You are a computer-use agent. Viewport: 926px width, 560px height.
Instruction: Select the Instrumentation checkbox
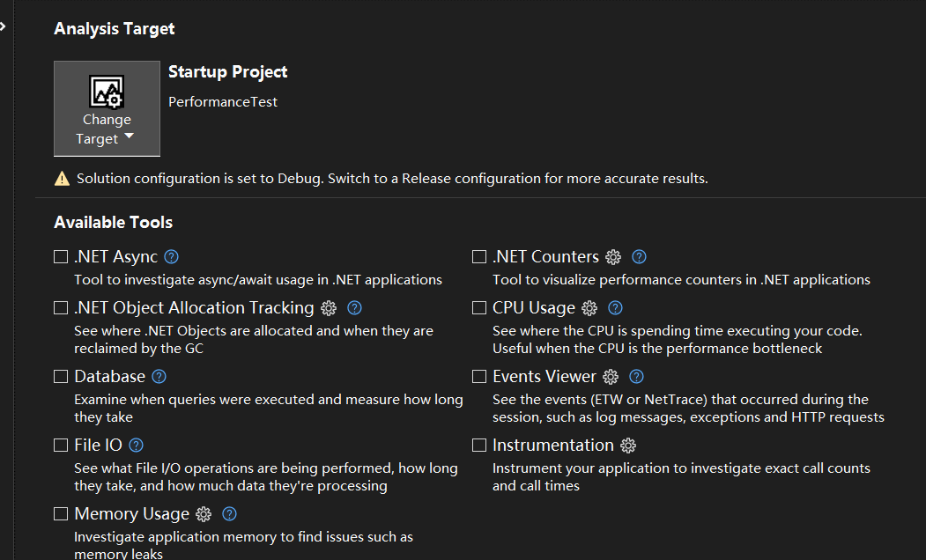479,446
